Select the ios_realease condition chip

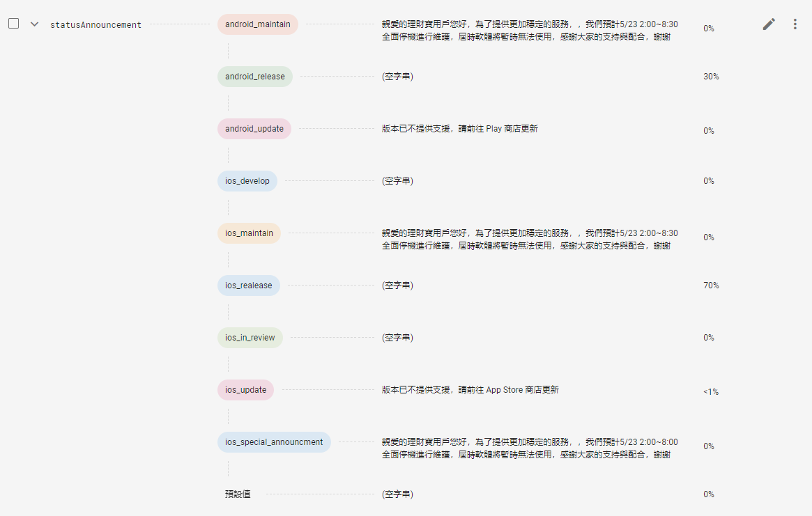click(248, 286)
